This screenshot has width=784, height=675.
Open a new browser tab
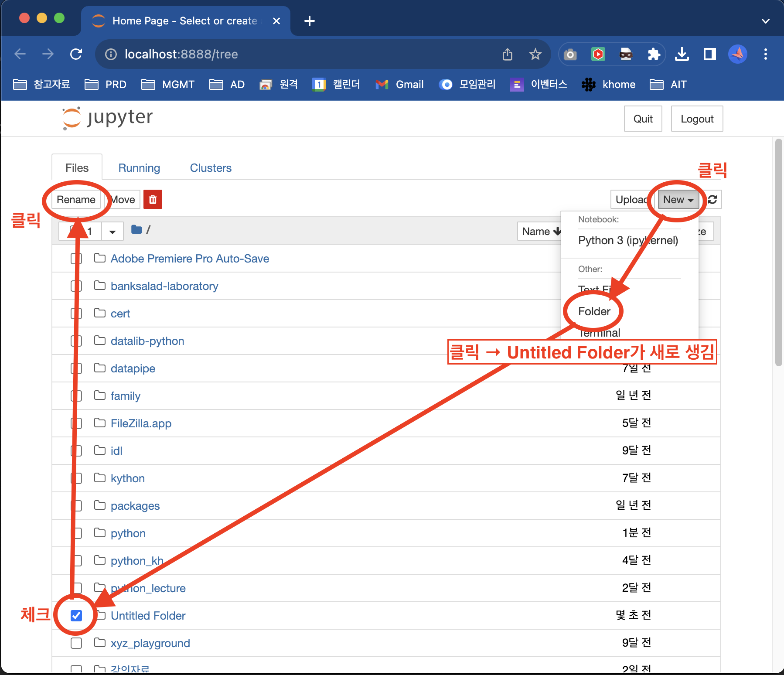tap(310, 21)
